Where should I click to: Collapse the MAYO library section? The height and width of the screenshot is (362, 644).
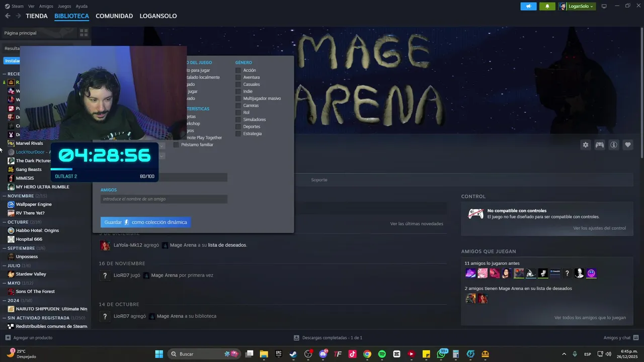(x=5, y=283)
